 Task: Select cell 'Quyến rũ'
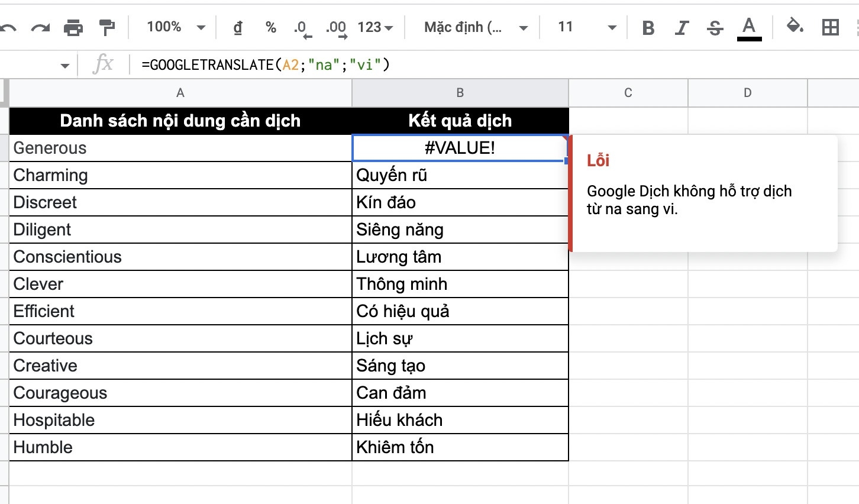point(460,175)
